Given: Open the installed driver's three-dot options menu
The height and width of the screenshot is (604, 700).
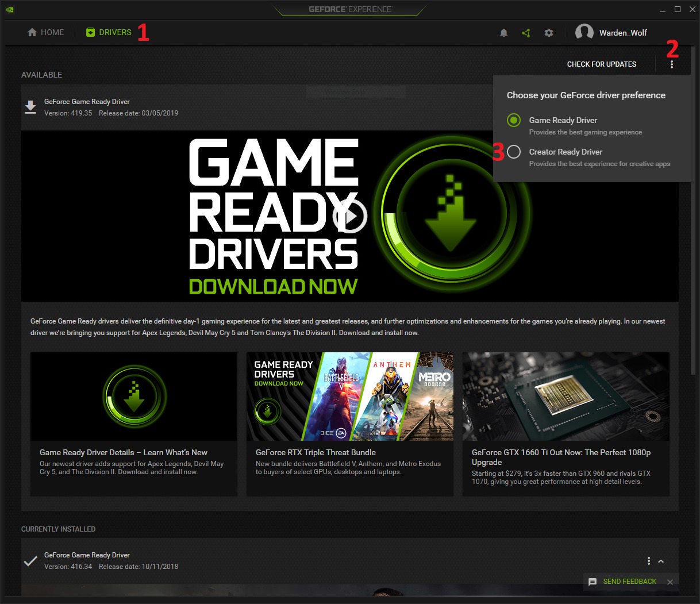Looking at the screenshot, I should click(x=648, y=561).
